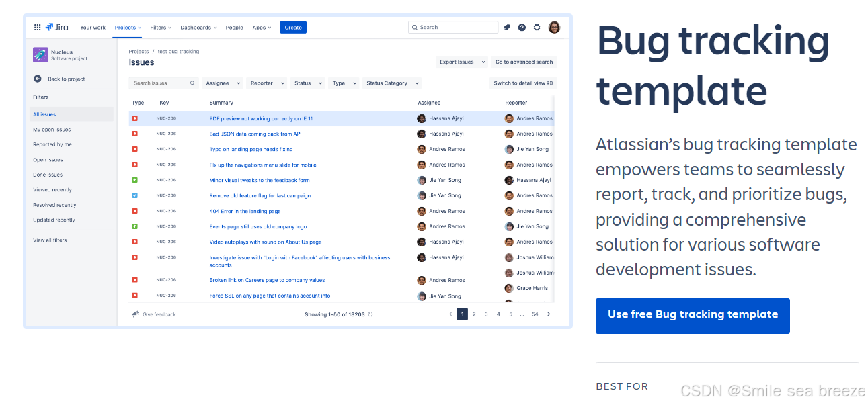Click the bug icon for Video autoplays issue

[134, 242]
